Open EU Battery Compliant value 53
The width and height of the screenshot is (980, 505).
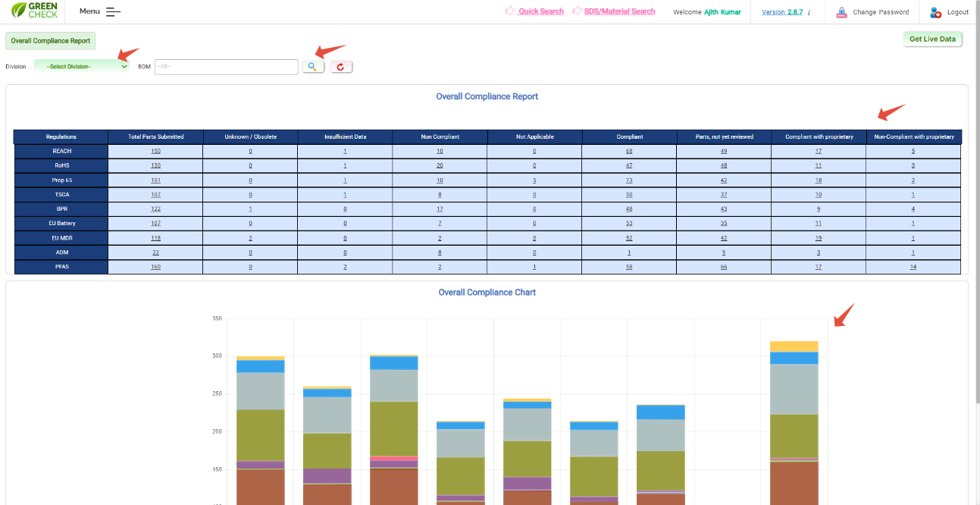coord(629,223)
